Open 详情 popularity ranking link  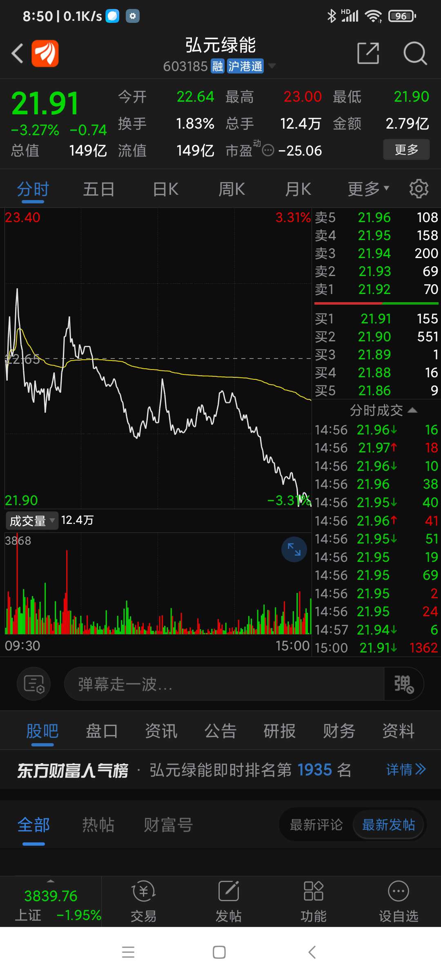[406, 770]
